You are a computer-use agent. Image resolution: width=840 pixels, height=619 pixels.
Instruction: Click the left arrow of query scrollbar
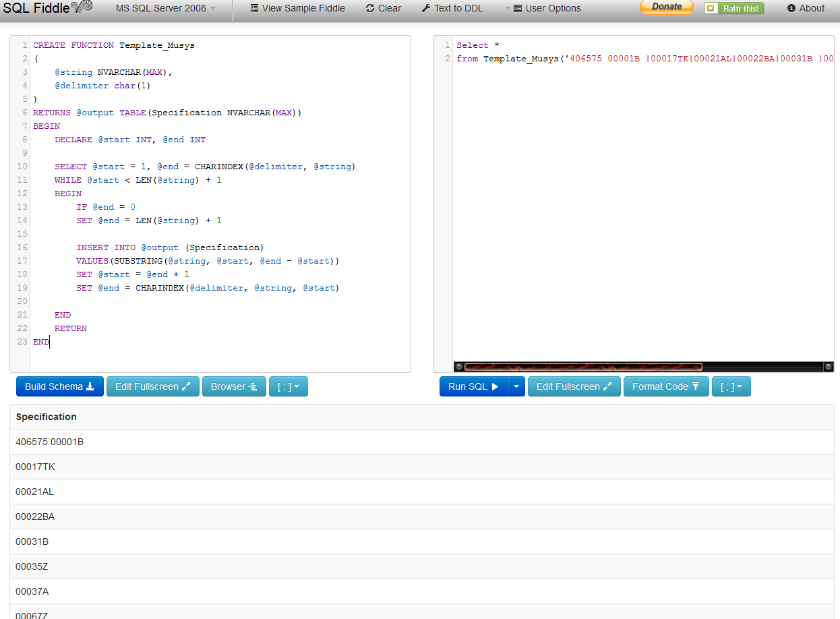point(459,367)
